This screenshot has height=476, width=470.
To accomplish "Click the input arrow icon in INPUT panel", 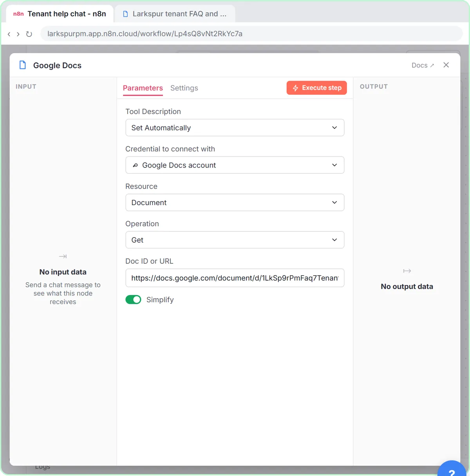I will (63, 256).
